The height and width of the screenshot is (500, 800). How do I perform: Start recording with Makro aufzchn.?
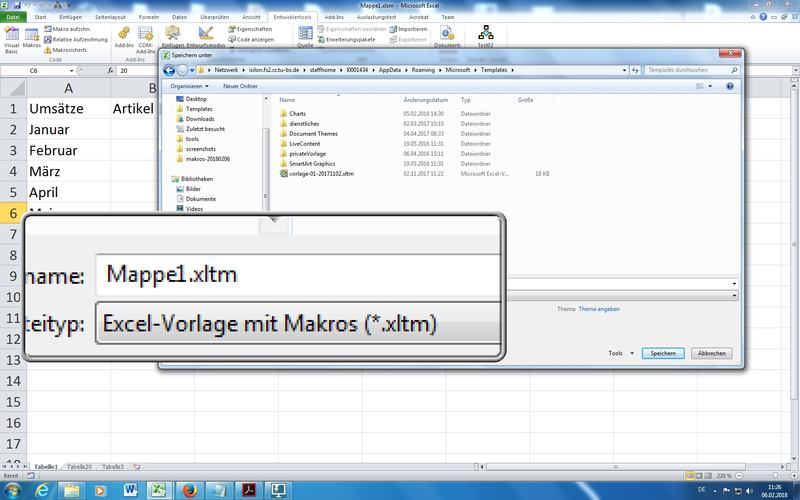tap(67, 29)
